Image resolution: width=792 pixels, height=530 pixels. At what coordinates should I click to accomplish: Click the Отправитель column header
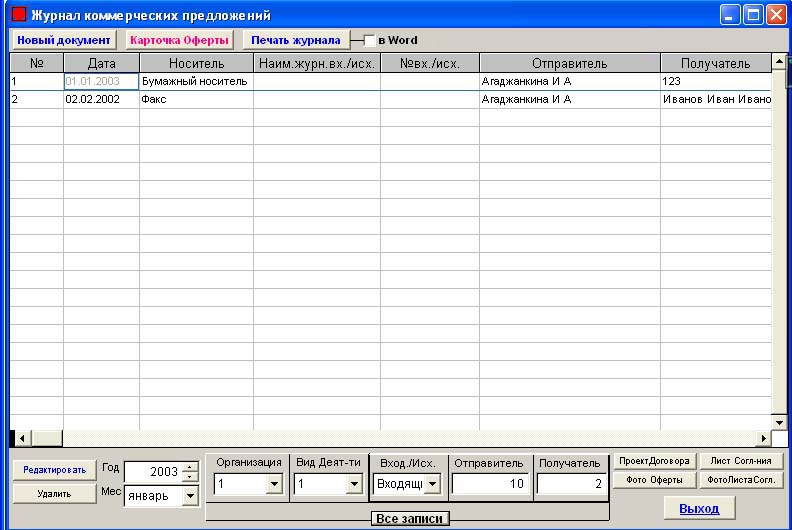tap(570, 63)
